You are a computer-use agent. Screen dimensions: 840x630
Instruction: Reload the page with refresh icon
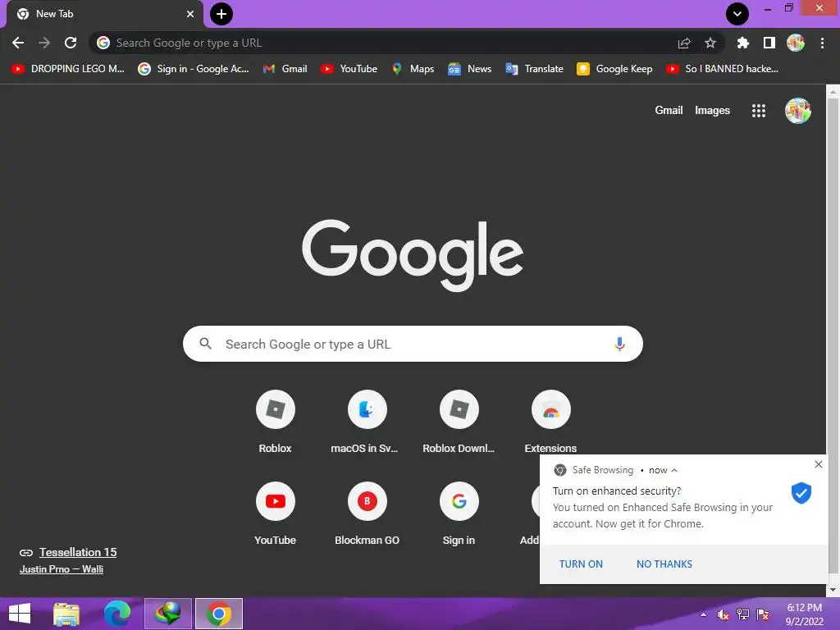(71, 43)
